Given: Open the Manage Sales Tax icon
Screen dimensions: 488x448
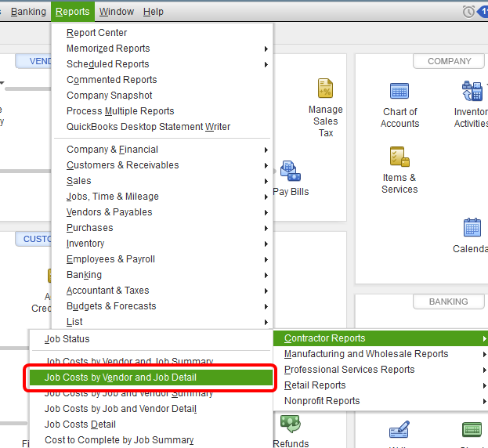Looking at the screenshot, I should tap(325, 89).
